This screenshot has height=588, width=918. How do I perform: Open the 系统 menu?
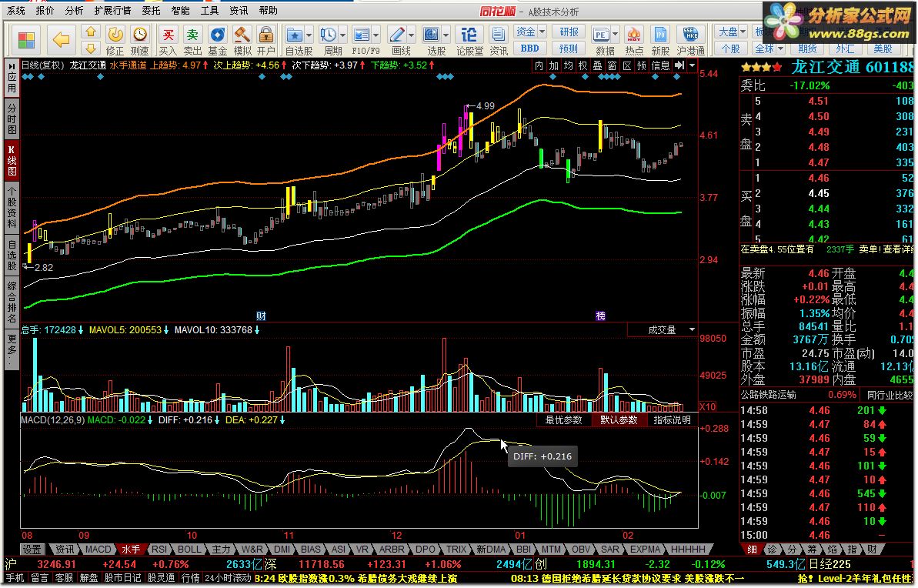(x=16, y=11)
